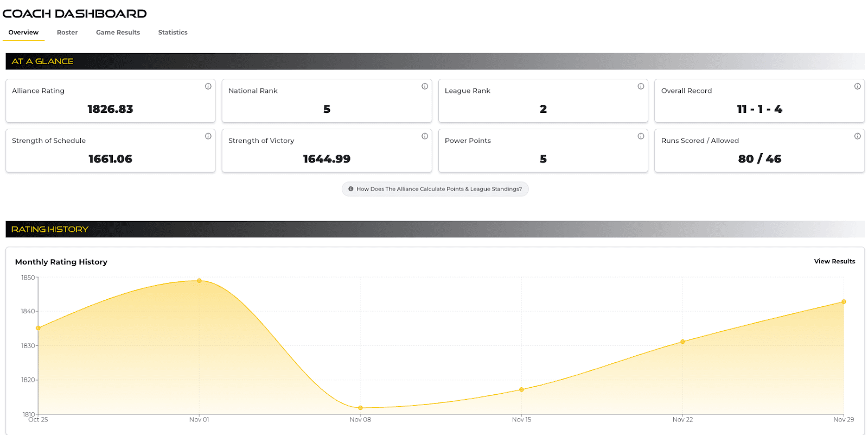Open the Statistics tab

tap(173, 33)
